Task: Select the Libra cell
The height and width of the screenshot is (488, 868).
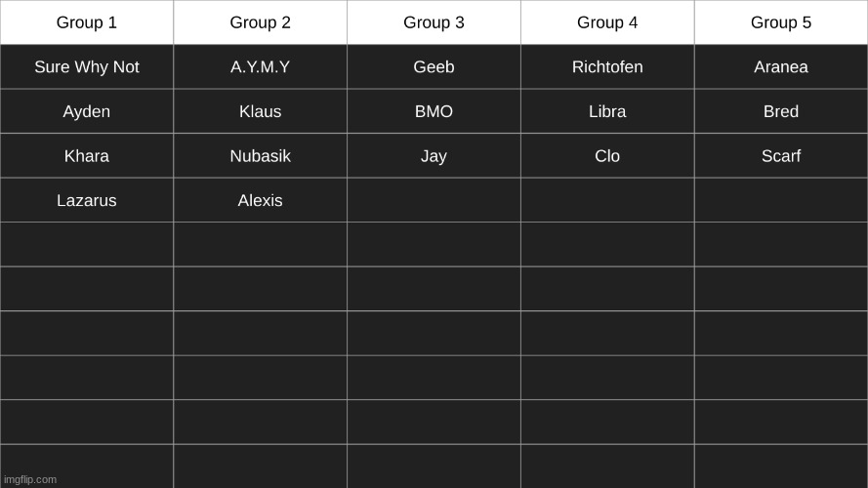Action: 607,111
